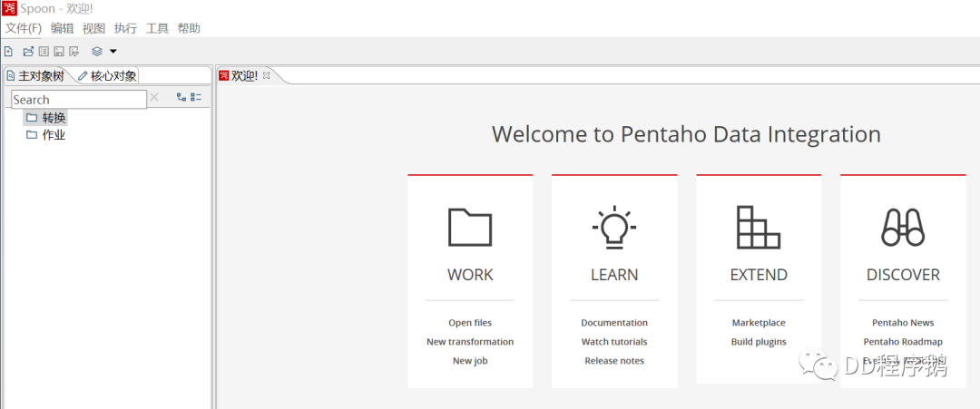980x409 pixels.
Task: Select the 作业 tree folder
Action: coord(45,135)
